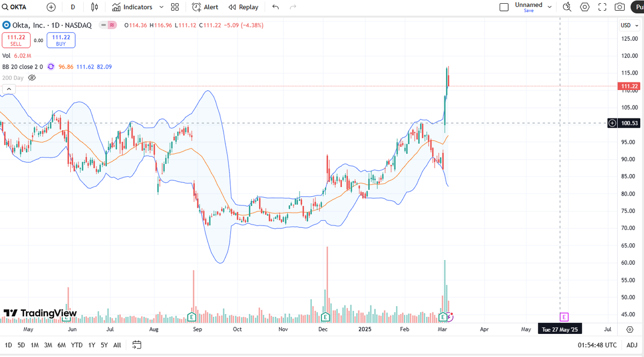Select the 5Y date range
The width and height of the screenshot is (644, 357).
(104, 345)
